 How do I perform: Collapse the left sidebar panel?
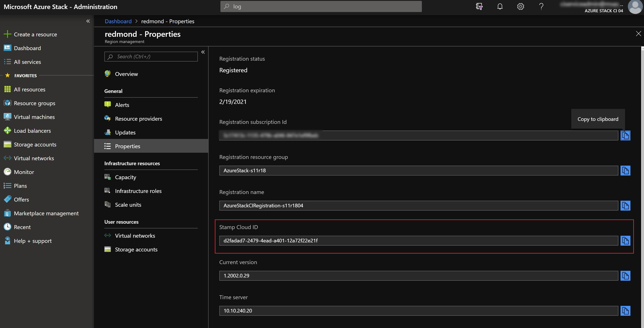88,20
